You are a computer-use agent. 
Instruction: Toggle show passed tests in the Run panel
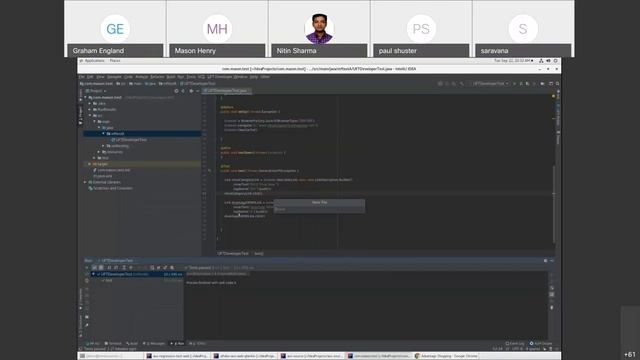coord(94,268)
